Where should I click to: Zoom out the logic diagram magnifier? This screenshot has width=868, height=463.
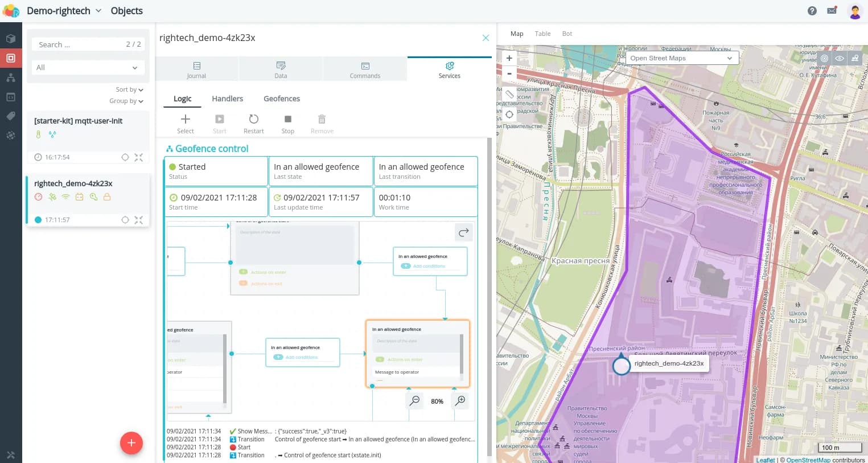(x=415, y=401)
